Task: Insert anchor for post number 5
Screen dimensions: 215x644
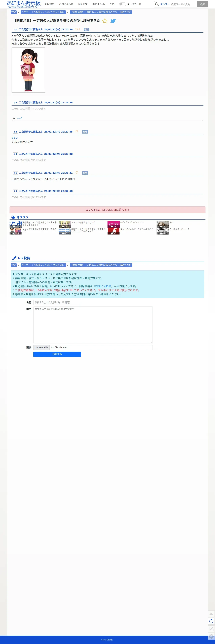Action: (x=15, y=173)
